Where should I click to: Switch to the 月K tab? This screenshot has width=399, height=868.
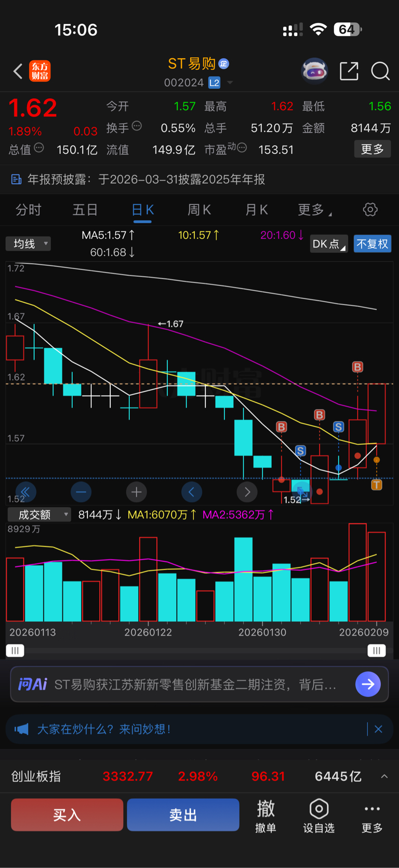pyautogui.click(x=256, y=210)
